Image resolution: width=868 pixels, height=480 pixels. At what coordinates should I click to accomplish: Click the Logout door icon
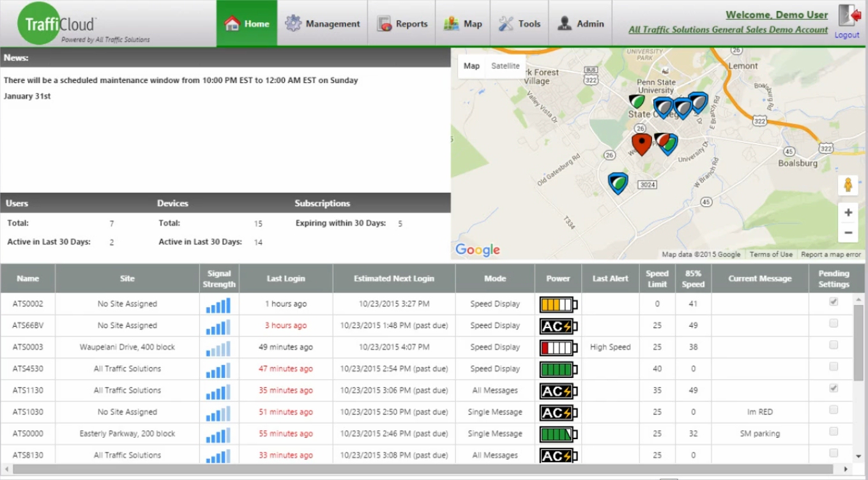[848, 17]
